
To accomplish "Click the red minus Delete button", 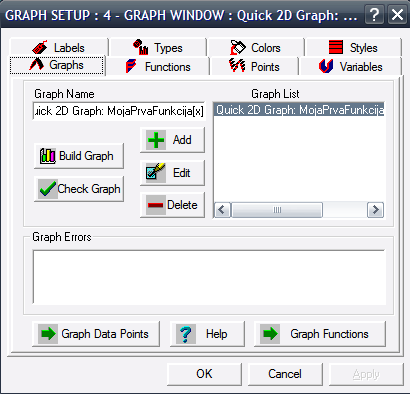I will (172, 205).
